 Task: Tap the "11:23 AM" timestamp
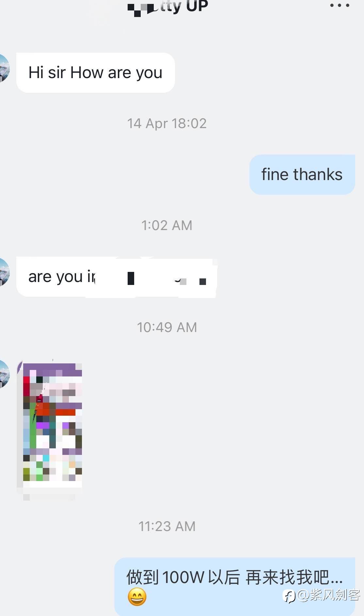167,526
